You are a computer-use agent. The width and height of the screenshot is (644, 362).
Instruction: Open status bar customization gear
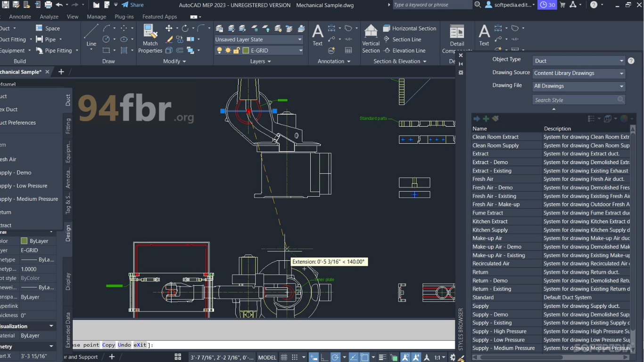point(453,357)
